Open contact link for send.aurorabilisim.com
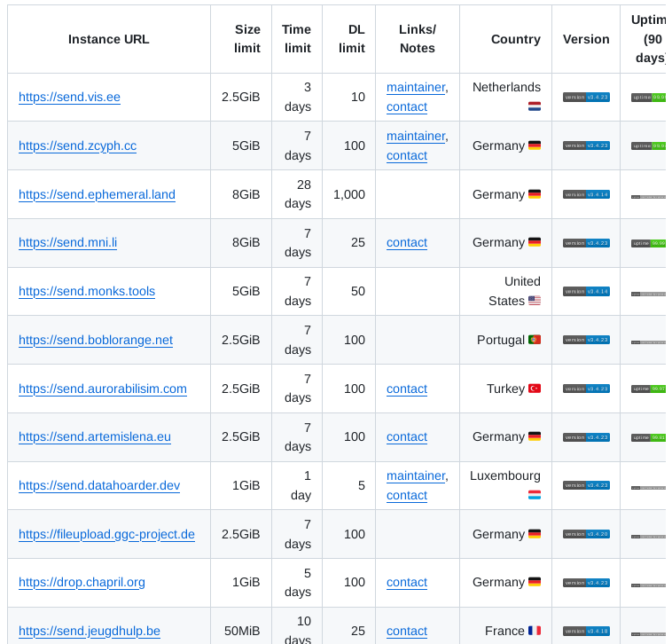Image resolution: width=672 pixels, height=644 pixels. coord(407,389)
